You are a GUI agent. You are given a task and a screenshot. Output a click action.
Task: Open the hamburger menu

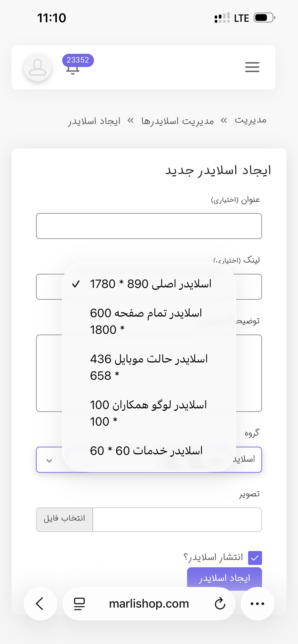pyautogui.click(x=252, y=67)
